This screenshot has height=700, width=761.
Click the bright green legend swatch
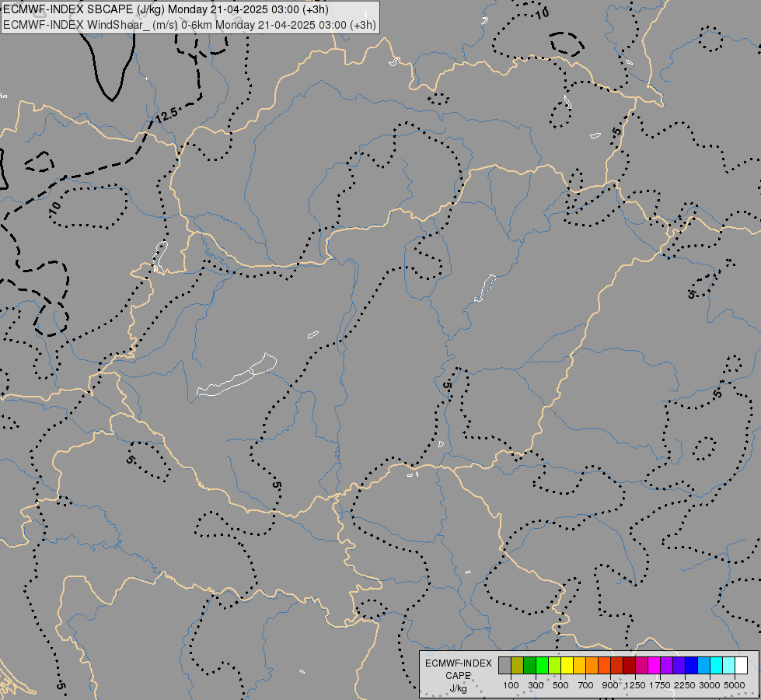point(542,665)
